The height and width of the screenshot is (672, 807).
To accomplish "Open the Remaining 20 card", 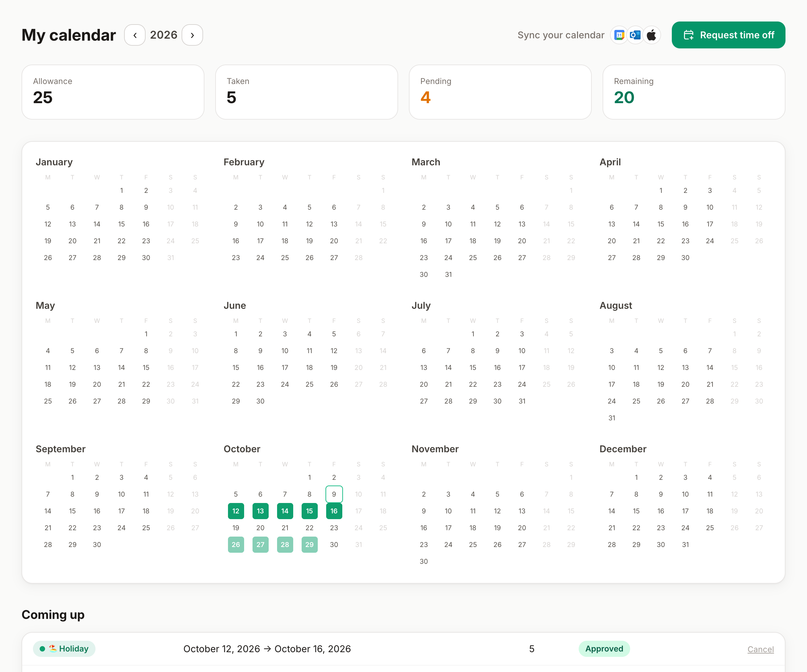I will pyautogui.click(x=694, y=92).
